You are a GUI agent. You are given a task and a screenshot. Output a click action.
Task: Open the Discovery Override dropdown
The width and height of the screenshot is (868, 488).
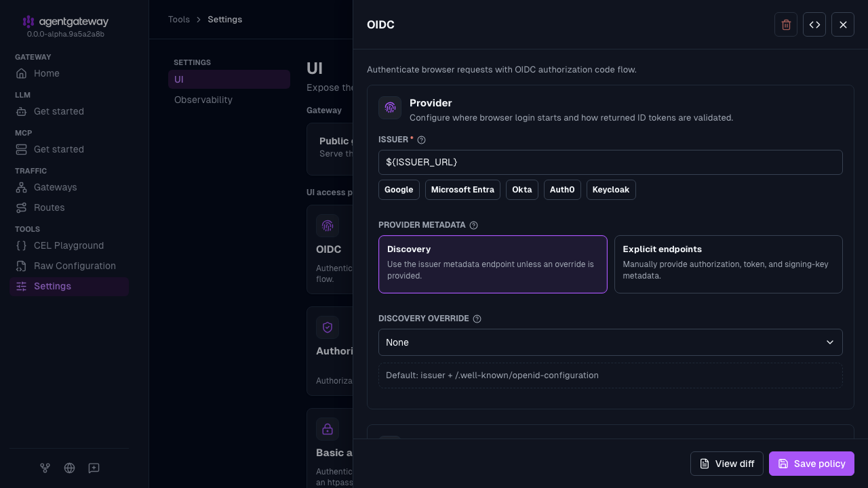[x=610, y=342]
